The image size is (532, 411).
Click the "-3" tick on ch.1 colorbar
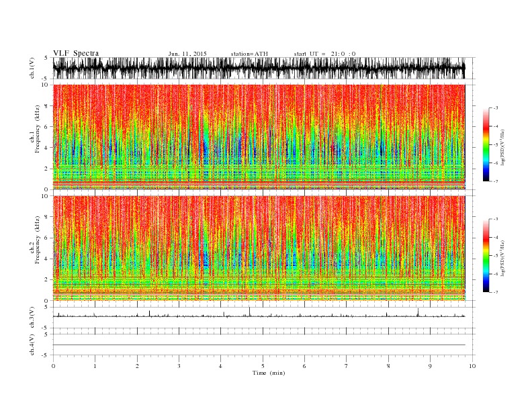495,108
